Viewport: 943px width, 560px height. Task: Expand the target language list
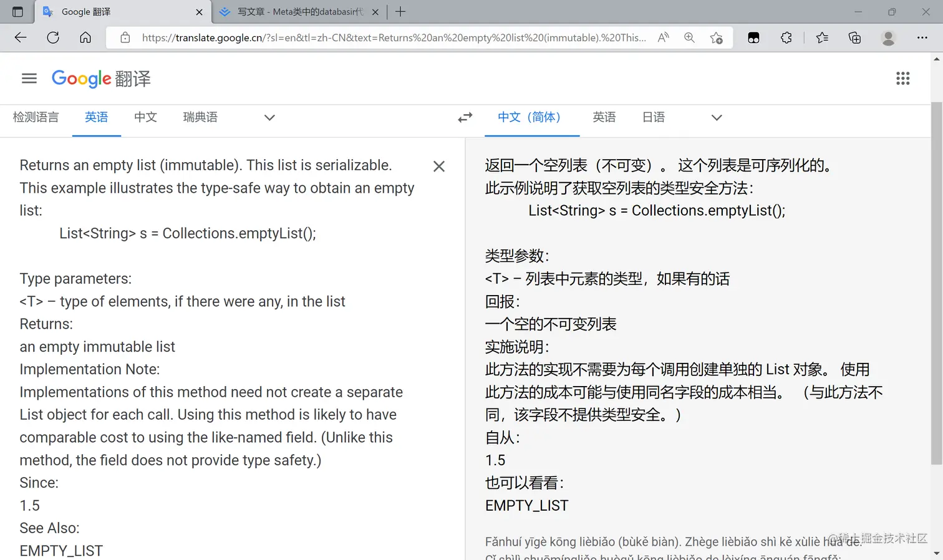click(717, 117)
